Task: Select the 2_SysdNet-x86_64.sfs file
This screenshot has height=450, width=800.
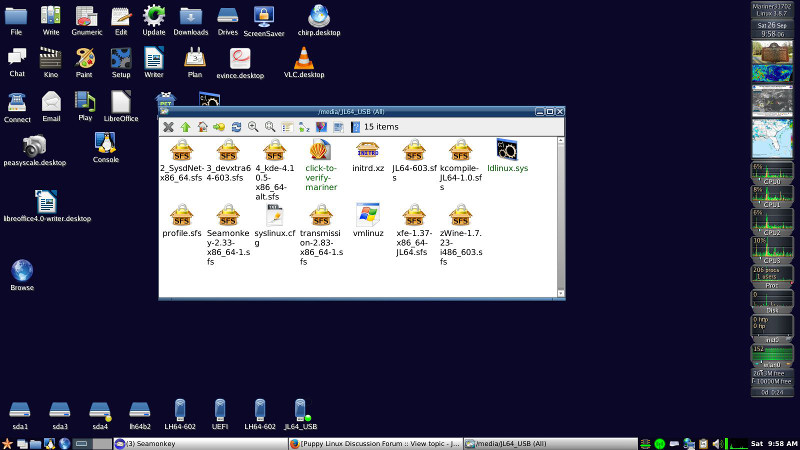Action: click(182, 161)
